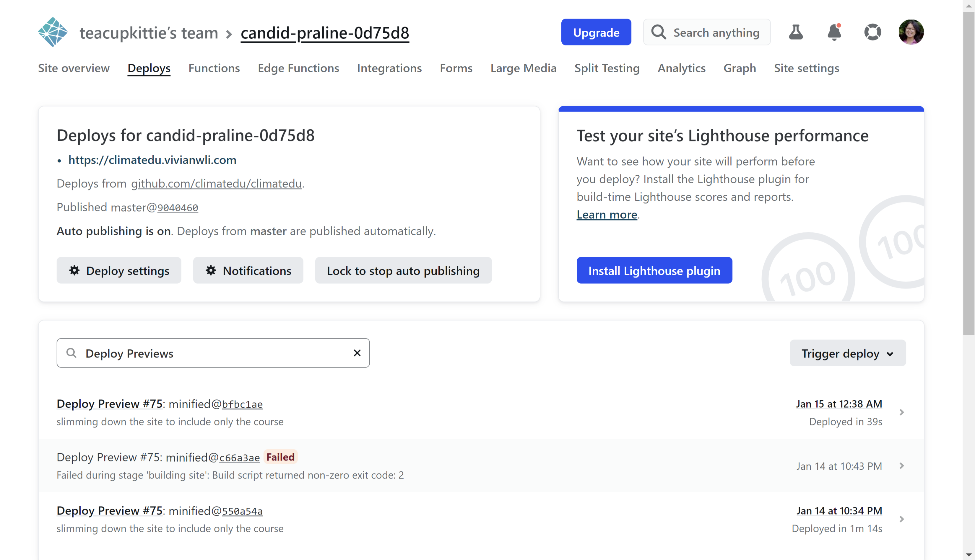Click Install Lighthouse plugin button
The image size is (975, 560).
click(x=654, y=270)
